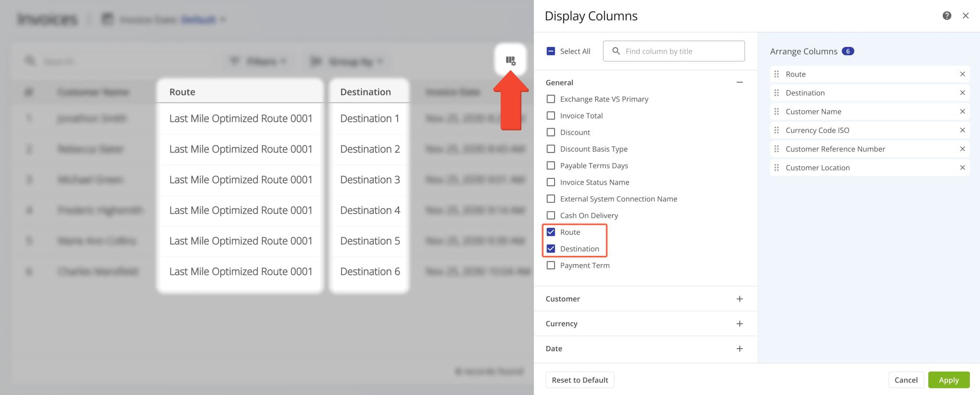Image resolution: width=980 pixels, height=395 pixels.
Task: Select the Destination 5 cell
Action: (369, 241)
